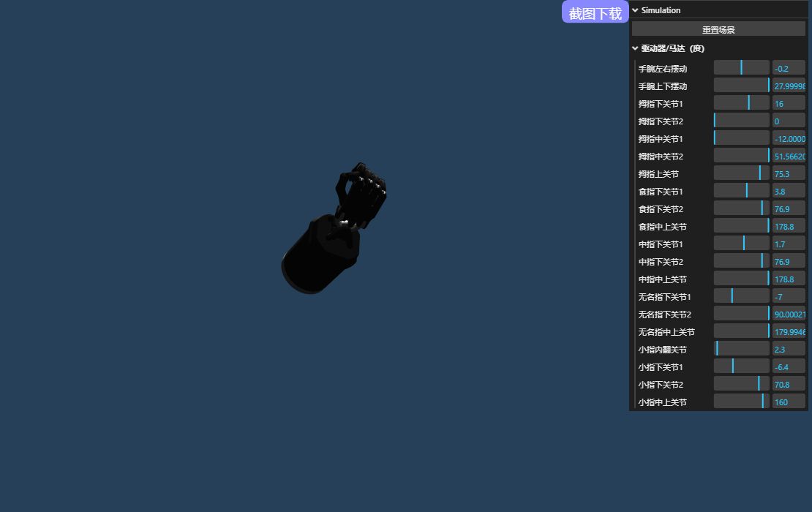Focus the 拇指中关节2 value input

tap(789, 156)
